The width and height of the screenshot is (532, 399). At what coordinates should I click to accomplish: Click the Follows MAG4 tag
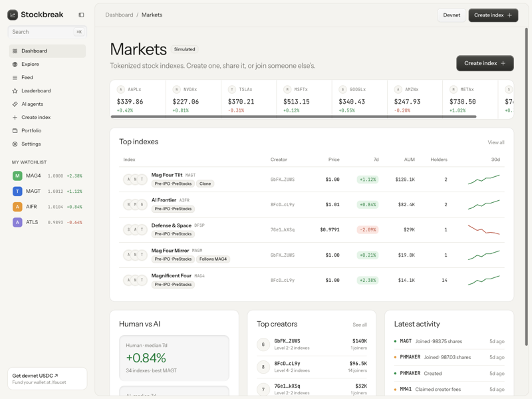pos(213,259)
